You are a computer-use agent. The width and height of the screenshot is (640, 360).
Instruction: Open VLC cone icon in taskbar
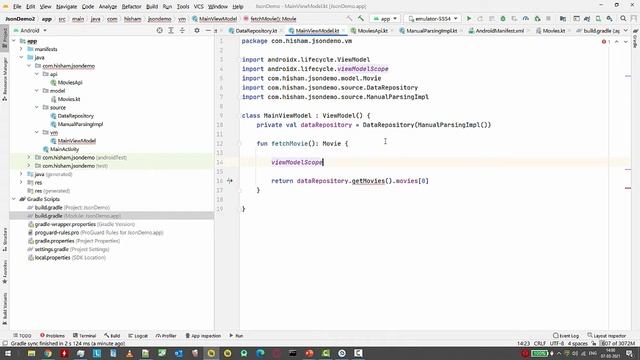pos(129,353)
